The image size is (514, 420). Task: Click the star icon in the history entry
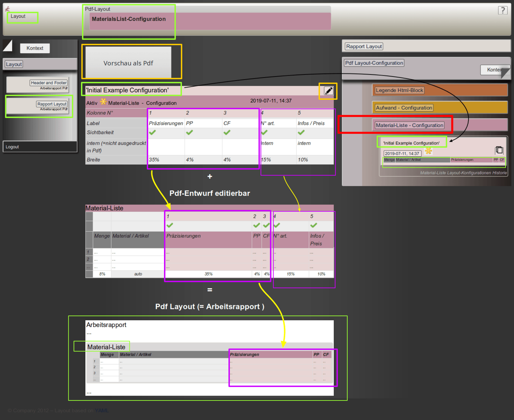click(x=428, y=151)
